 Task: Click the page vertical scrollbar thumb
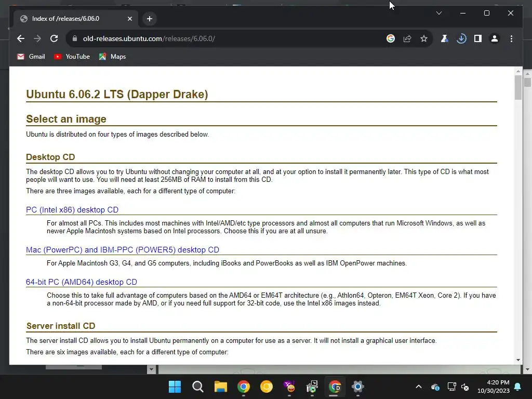(x=518, y=87)
